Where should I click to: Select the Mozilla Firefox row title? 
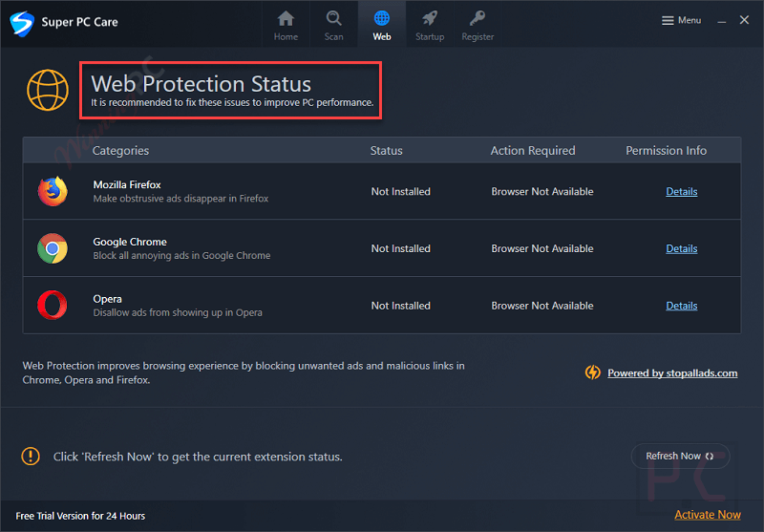[x=127, y=185]
